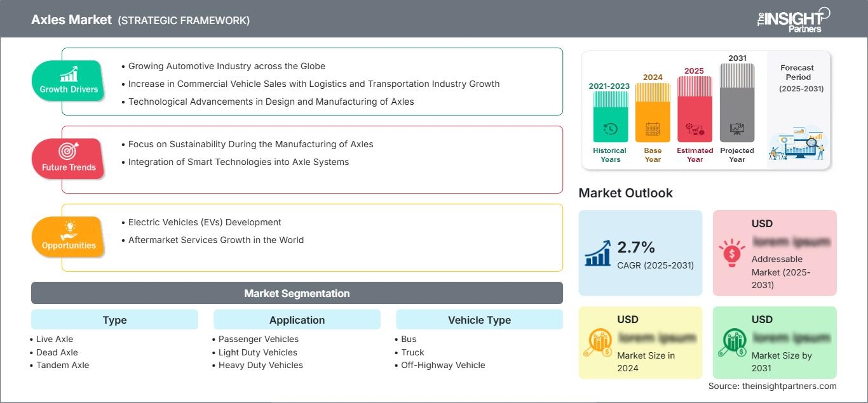This screenshot has width=868, height=403.
Task: Click the Opportunities lightbulb hand icon
Action: click(69, 229)
